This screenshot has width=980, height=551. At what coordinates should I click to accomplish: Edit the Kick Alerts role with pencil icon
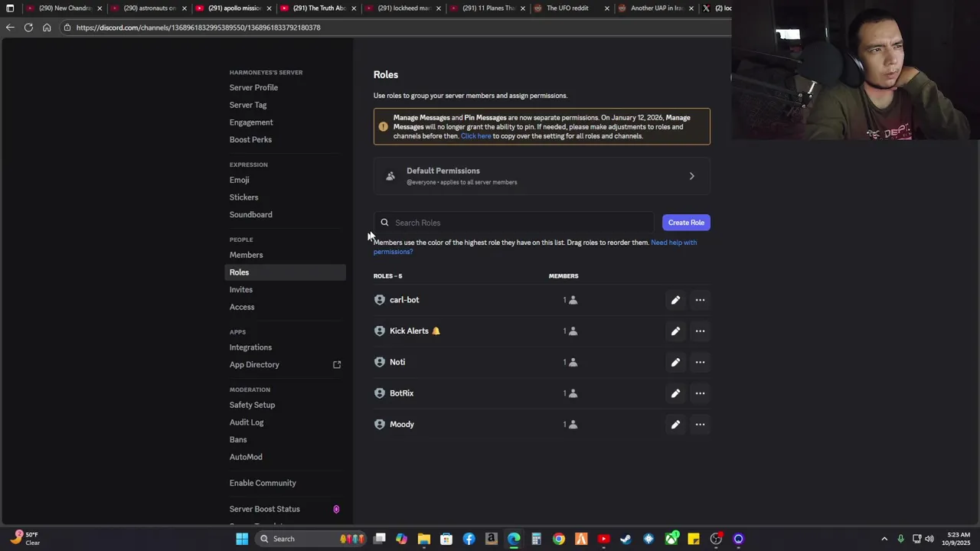(675, 331)
